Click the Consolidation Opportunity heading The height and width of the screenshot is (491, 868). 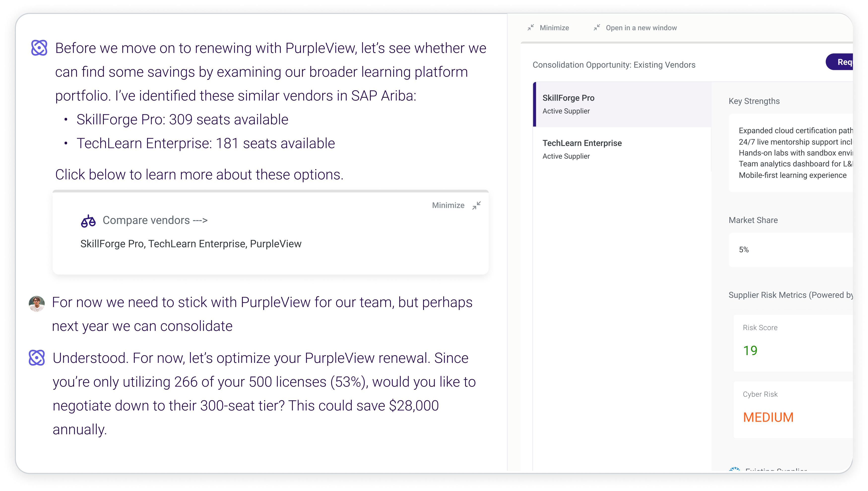click(614, 65)
